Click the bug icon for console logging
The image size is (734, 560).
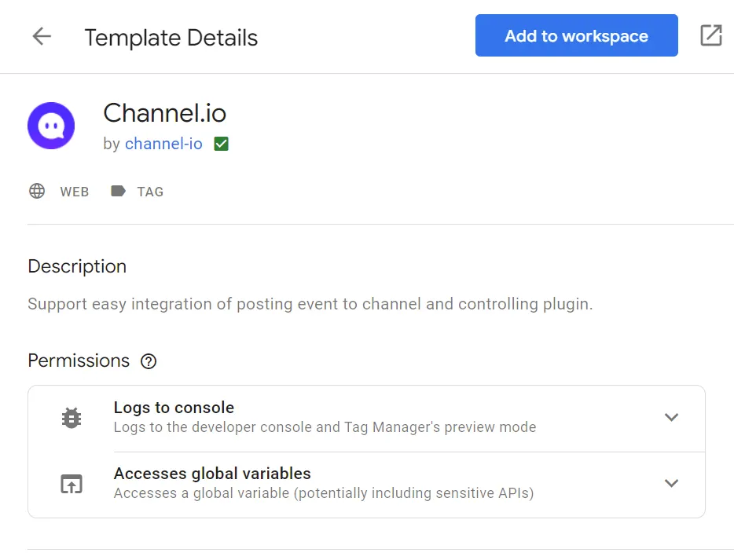(72, 418)
